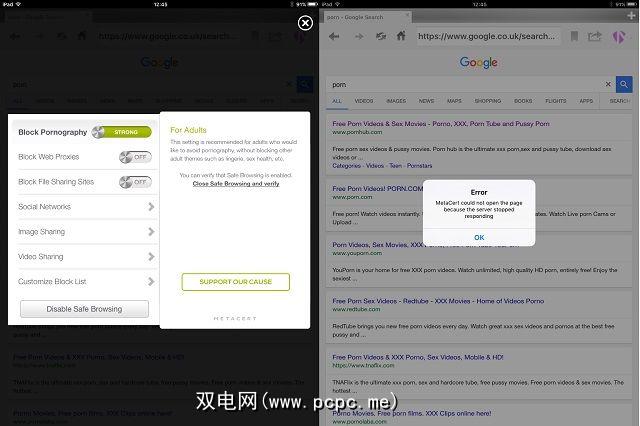Click Support Our Cause button
Viewport: 640px width, 426px height.
click(x=236, y=282)
